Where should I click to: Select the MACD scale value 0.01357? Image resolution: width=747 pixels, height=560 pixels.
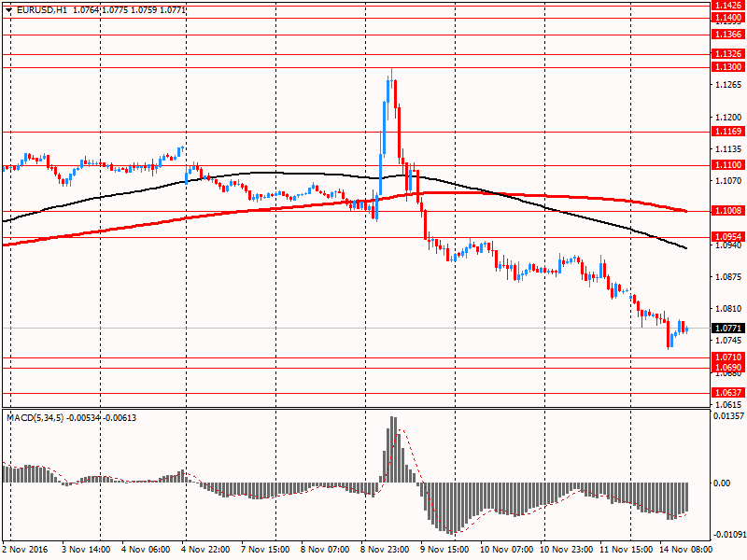pyautogui.click(x=728, y=415)
